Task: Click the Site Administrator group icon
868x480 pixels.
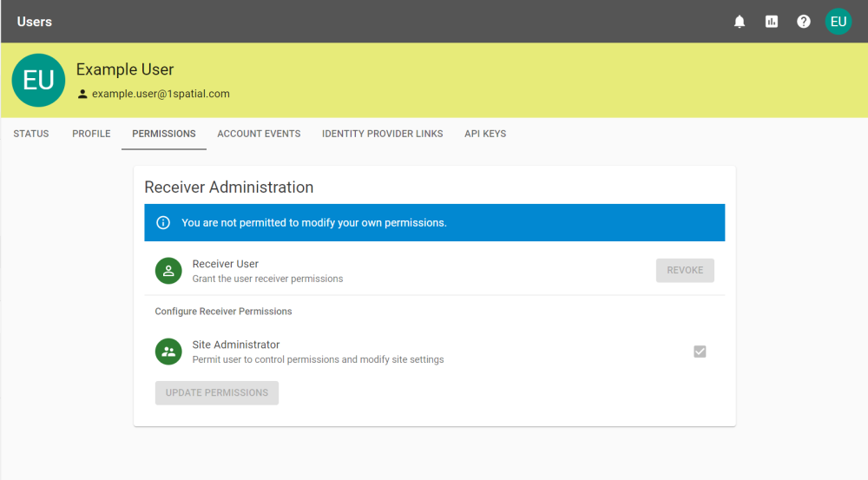Action: (x=168, y=352)
